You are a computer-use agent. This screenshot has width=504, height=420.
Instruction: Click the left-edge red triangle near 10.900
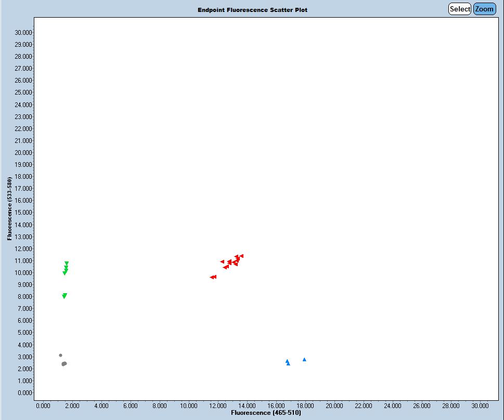coord(222,261)
